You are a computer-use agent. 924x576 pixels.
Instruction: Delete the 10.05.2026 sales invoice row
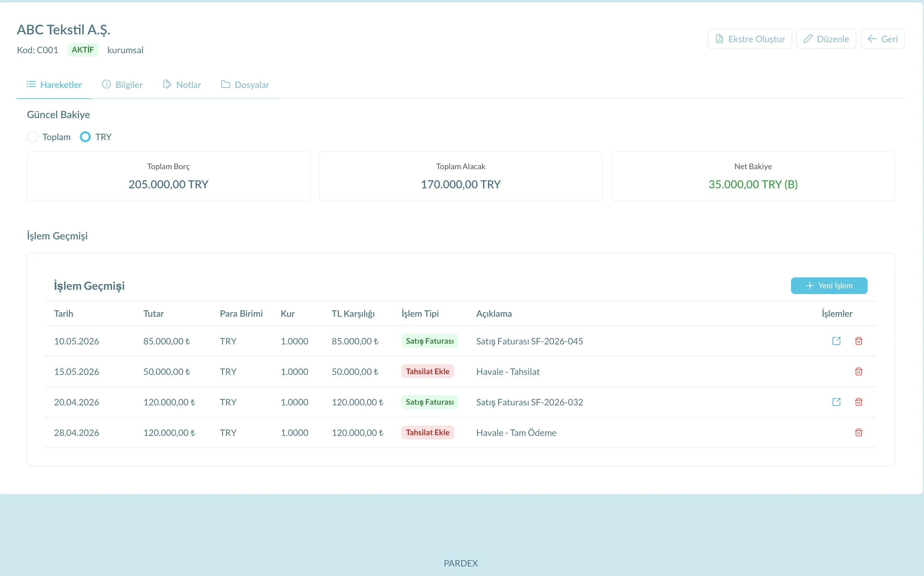pyautogui.click(x=858, y=340)
